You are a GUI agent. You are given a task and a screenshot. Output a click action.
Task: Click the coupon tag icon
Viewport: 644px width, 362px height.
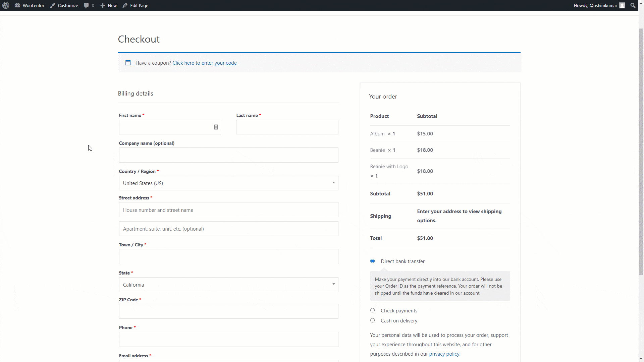click(128, 62)
